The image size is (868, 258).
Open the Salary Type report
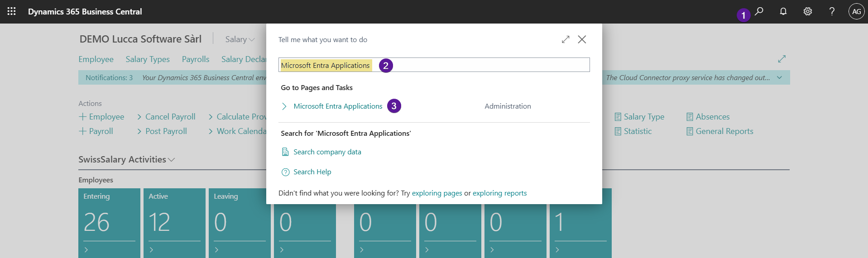tap(644, 117)
